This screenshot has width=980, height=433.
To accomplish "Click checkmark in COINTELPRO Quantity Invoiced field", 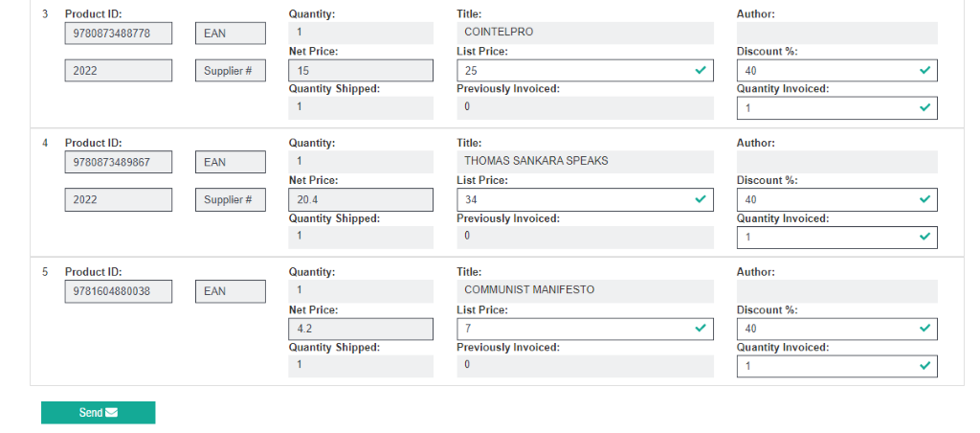I will [924, 108].
